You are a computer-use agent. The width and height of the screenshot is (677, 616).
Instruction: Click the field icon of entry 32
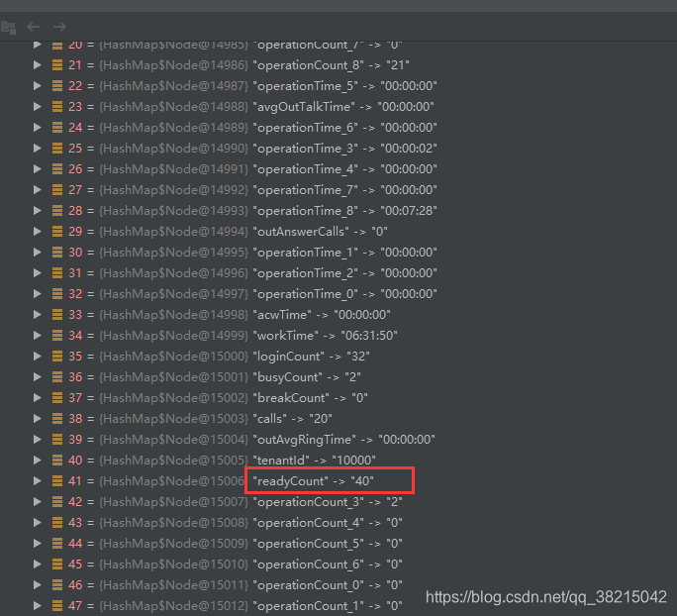57,294
